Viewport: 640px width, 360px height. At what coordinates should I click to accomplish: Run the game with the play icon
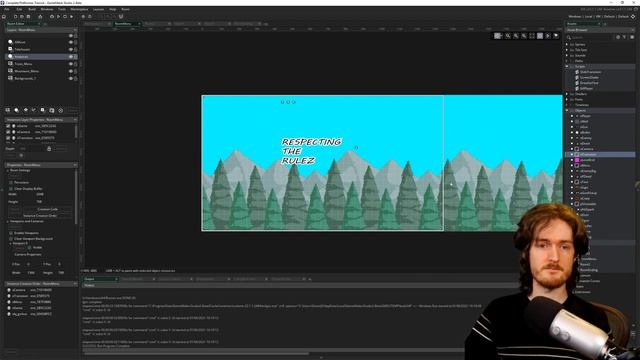pyautogui.click(x=58, y=17)
